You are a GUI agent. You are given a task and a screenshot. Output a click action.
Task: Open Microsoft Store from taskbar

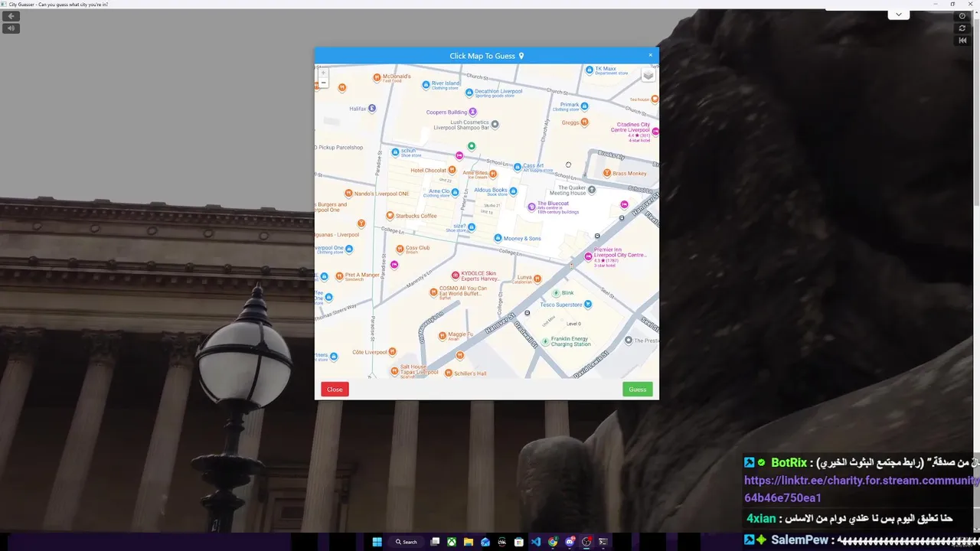coord(519,542)
